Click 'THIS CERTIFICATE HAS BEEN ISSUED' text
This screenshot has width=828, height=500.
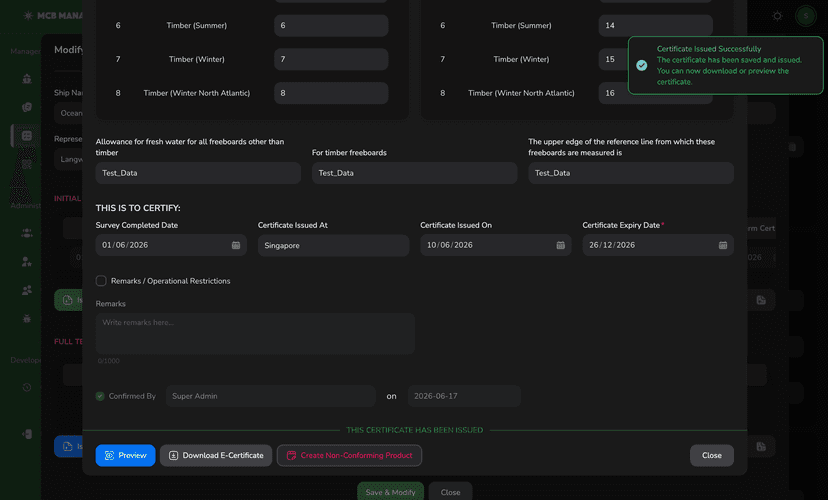point(415,430)
